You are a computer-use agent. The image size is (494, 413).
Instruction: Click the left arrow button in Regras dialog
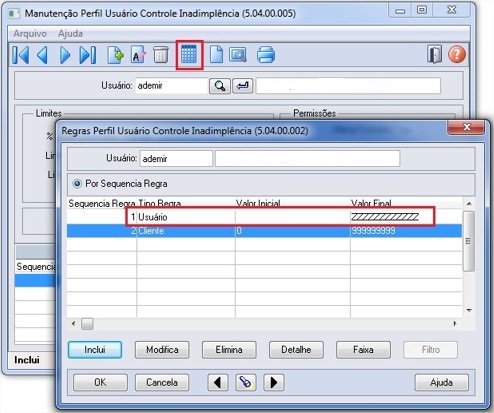point(218,382)
